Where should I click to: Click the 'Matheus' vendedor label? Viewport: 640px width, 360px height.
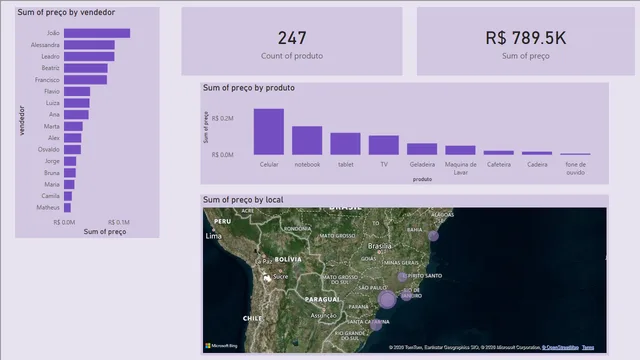point(48,207)
